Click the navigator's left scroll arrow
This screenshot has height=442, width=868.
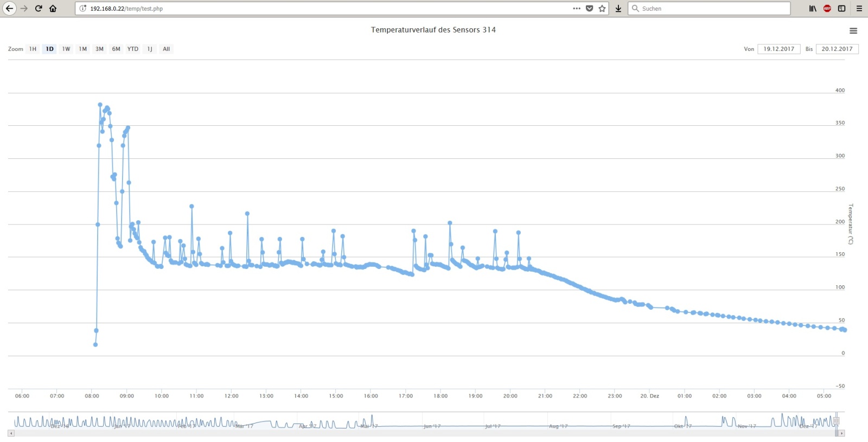11,433
